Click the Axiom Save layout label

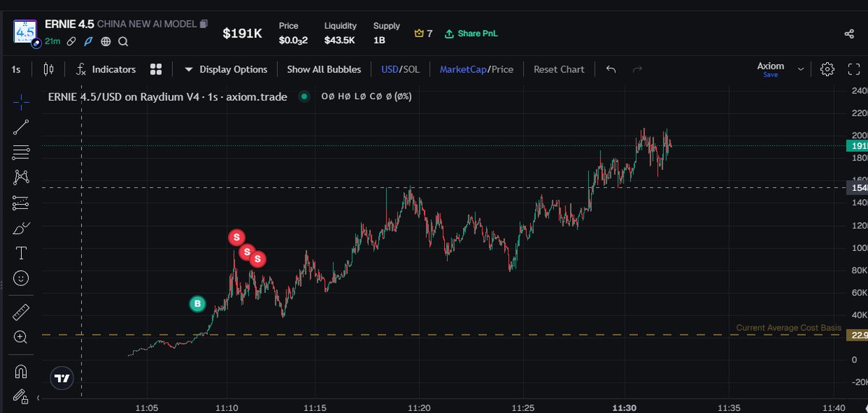click(770, 69)
